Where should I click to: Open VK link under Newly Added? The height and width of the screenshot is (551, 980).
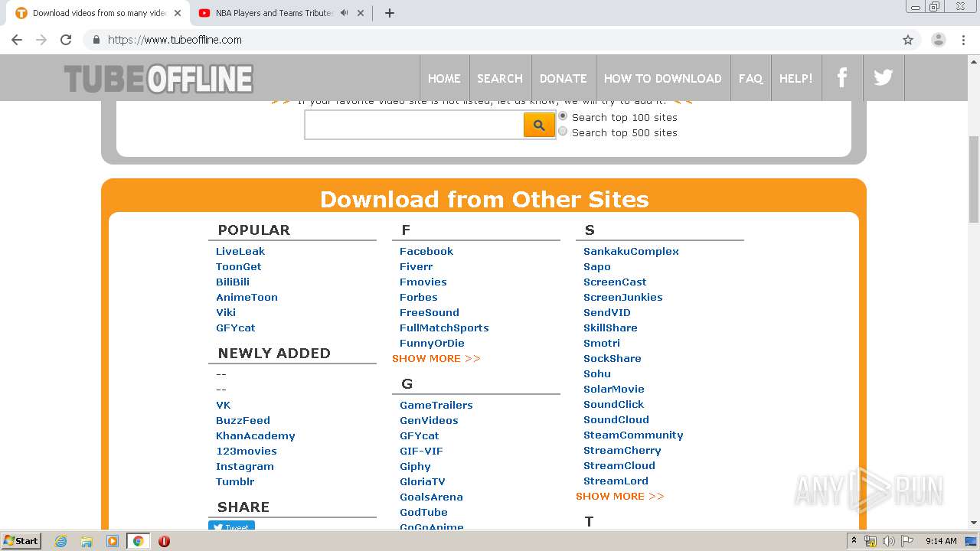(223, 405)
